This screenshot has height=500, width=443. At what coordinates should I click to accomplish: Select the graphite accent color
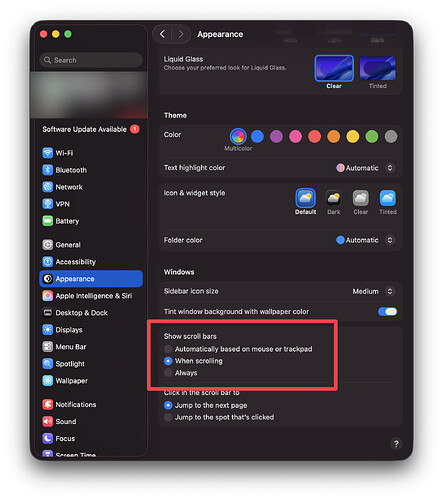tap(391, 136)
